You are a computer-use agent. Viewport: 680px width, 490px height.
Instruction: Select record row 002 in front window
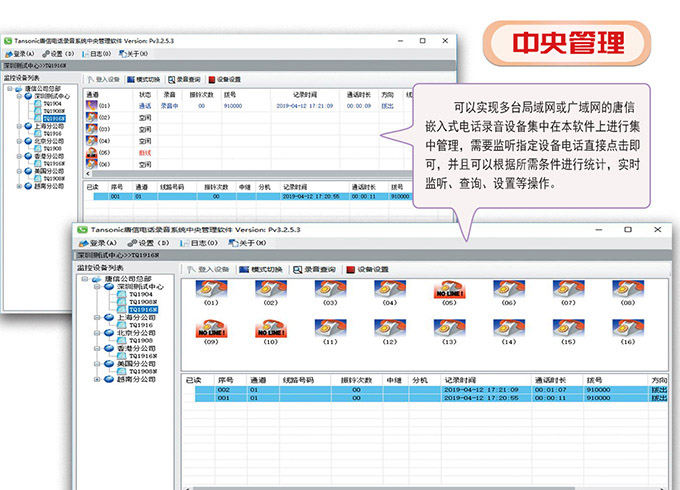431,390
